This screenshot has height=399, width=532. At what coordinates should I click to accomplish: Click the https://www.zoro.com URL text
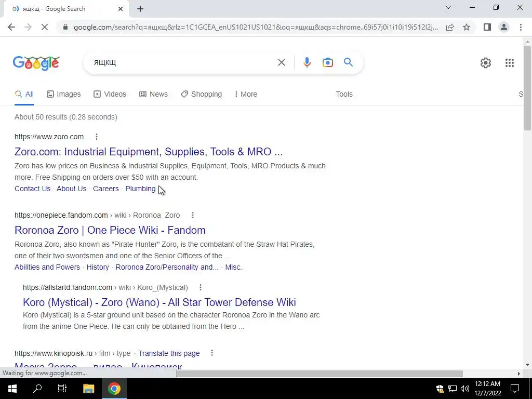[49, 137]
